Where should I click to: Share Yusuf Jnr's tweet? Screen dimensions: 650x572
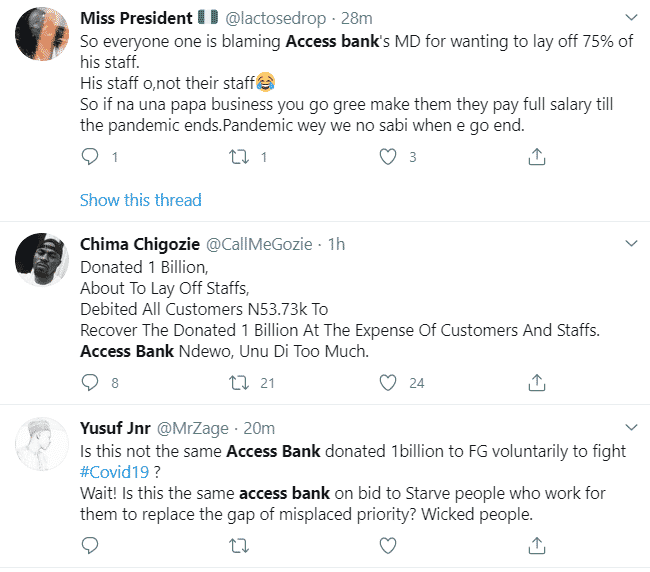point(537,545)
